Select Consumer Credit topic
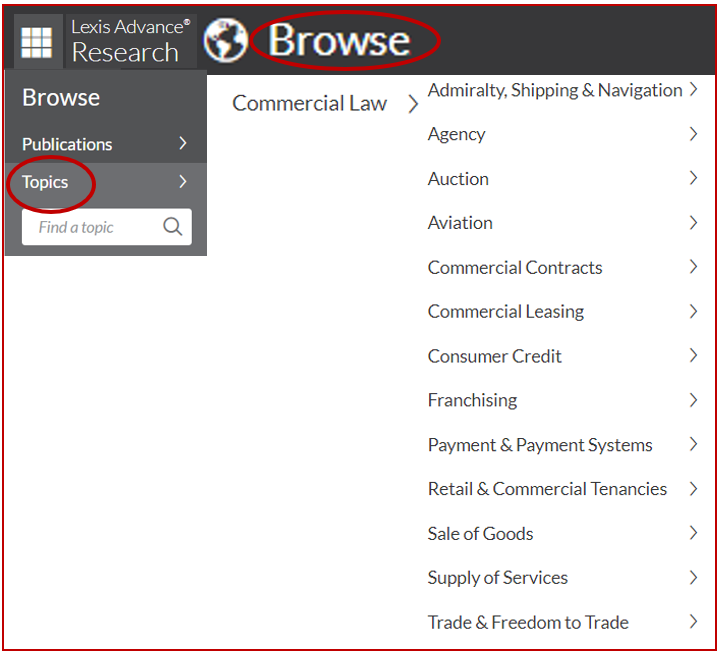 (x=494, y=356)
